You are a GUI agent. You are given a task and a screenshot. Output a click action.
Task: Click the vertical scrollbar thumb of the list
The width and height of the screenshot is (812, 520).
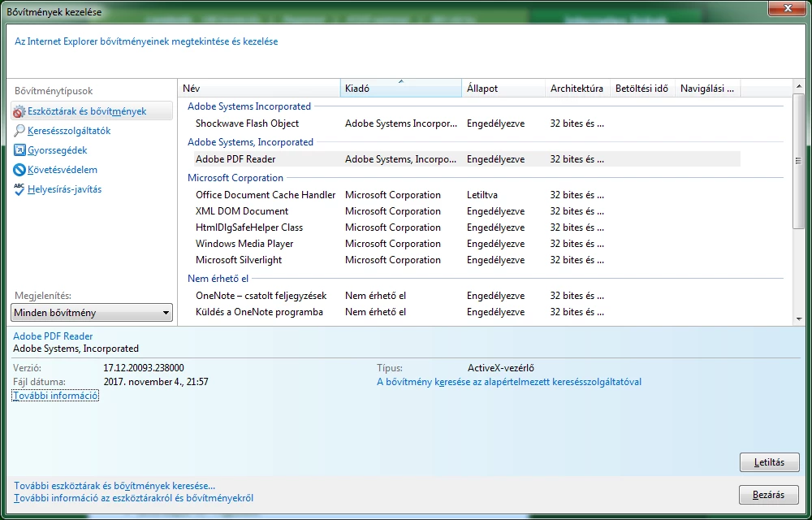click(798, 161)
